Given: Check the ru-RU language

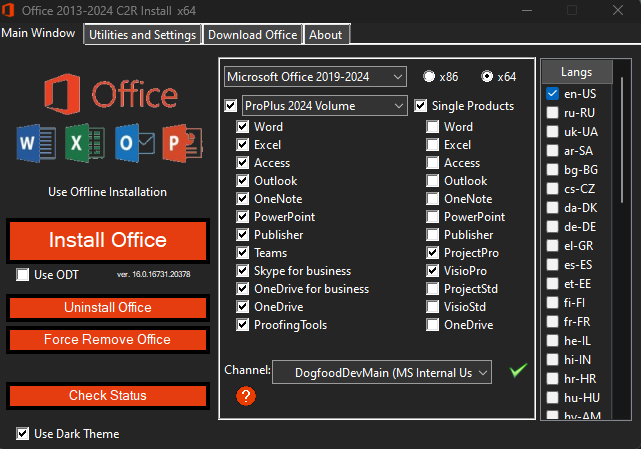Looking at the screenshot, I should coord(552,112).
